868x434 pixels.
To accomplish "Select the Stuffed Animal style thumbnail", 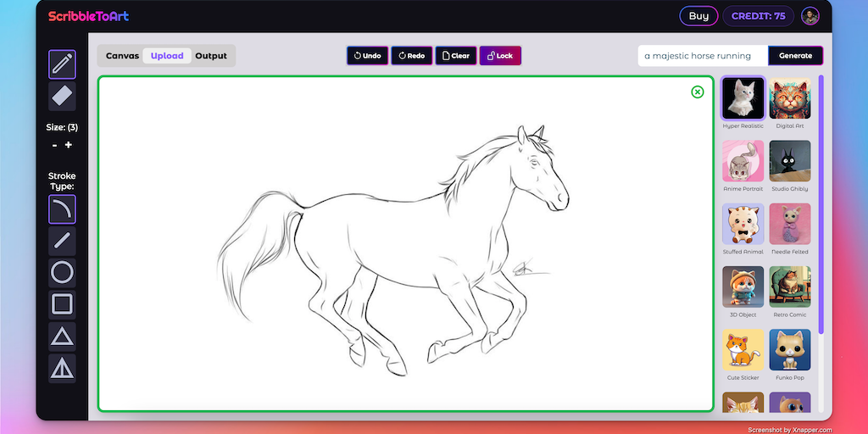I will click(743, 224).
